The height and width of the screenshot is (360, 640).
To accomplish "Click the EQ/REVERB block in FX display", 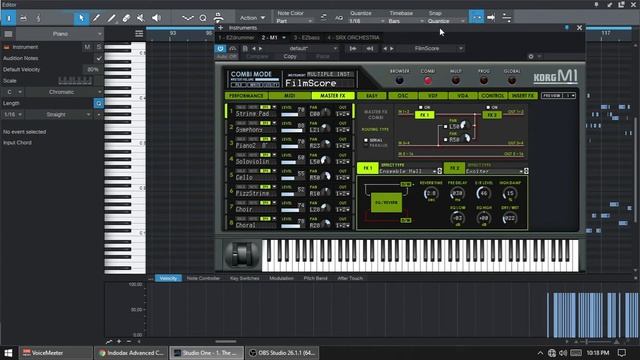I will [x=386, y=202].
